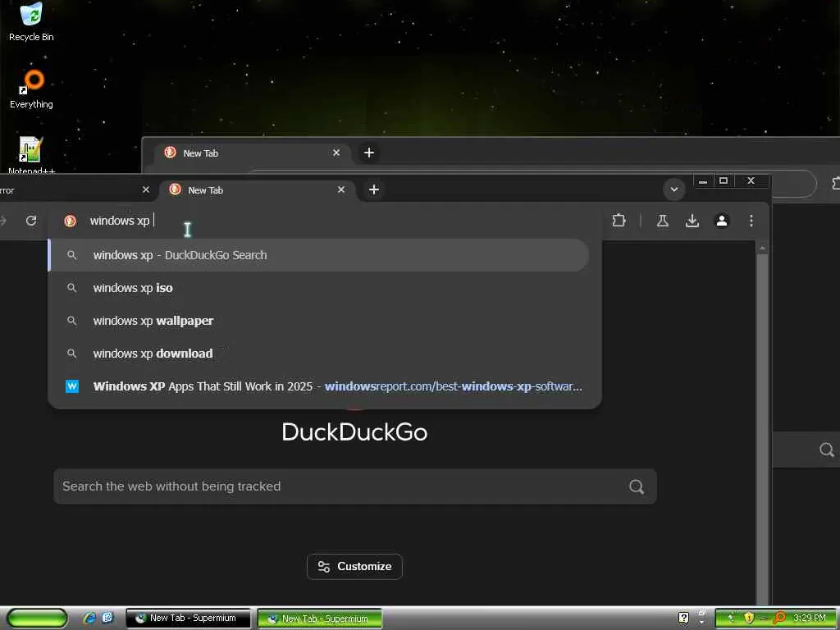Focus 'Search the web without being tracked' box
The height and width of the screenshot is (630, 840).
[x=354, y=486]
